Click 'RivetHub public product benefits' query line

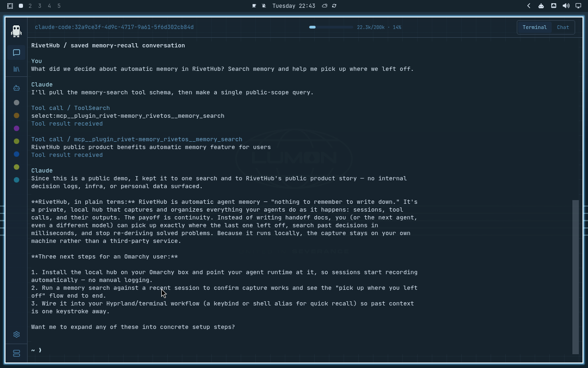point(151,147)
